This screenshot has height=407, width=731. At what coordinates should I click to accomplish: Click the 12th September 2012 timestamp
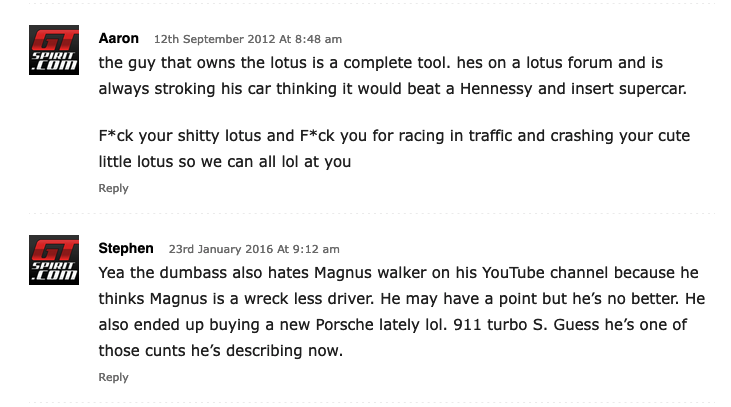[x=248, y=39]
